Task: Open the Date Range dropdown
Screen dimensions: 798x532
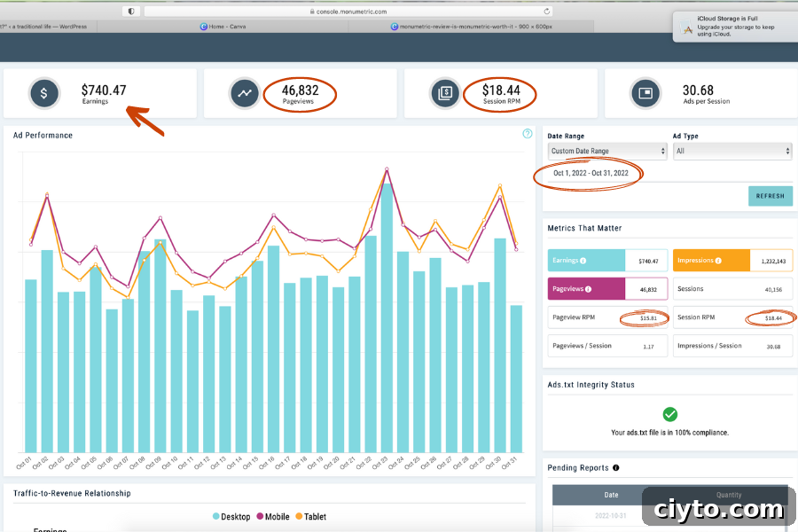Action: [x=607, y=152]
